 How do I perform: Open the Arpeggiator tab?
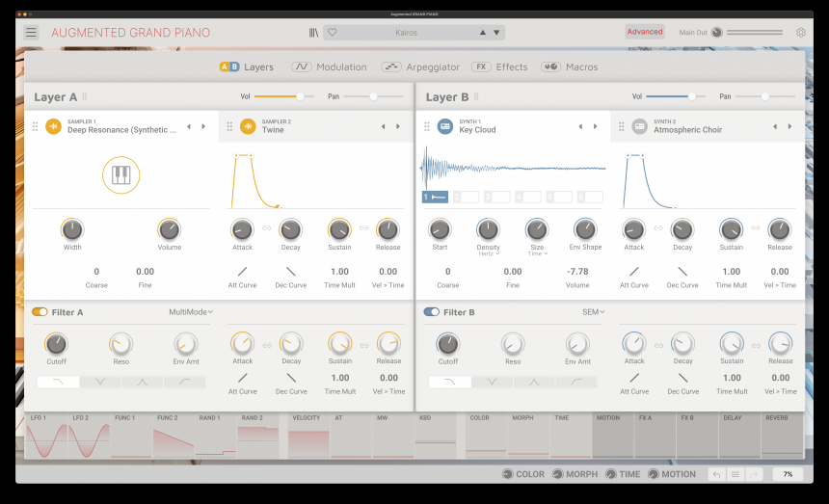tap(420, 67)
